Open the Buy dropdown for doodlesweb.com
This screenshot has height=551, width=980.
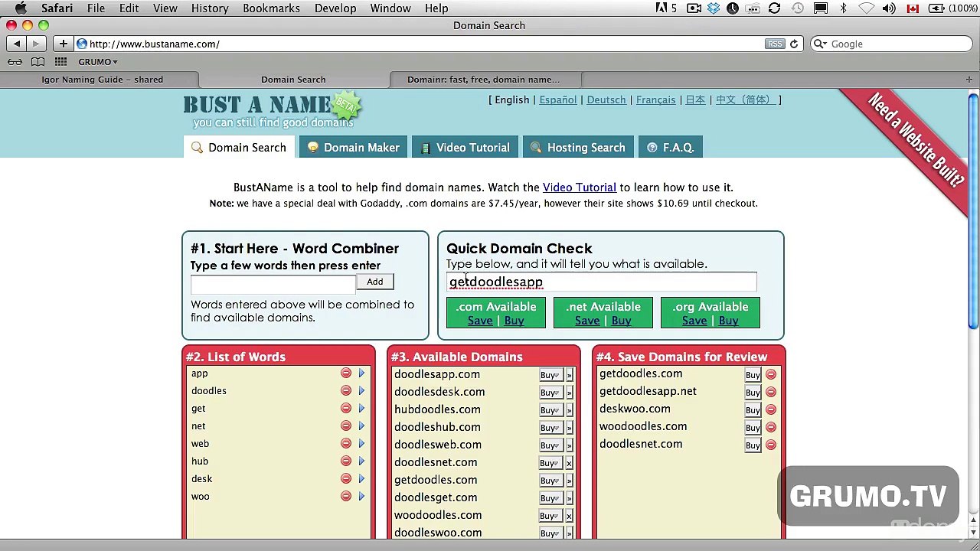pos(550,445)
